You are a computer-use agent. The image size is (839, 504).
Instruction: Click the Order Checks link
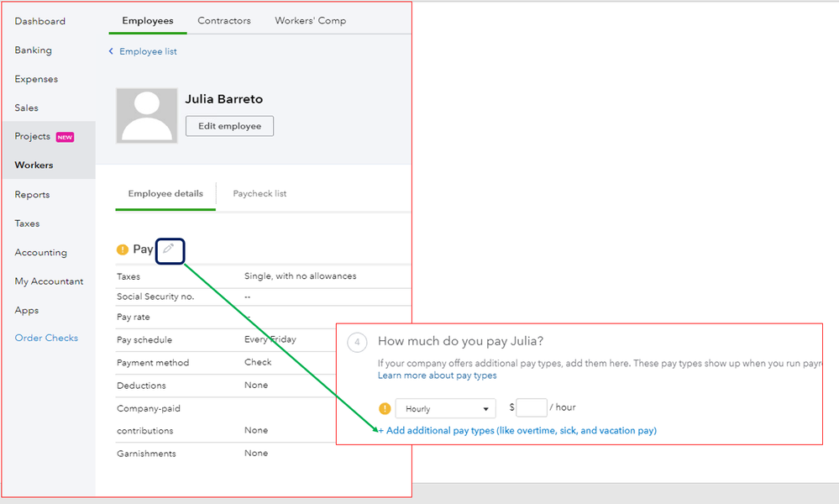tap(46, 339)
